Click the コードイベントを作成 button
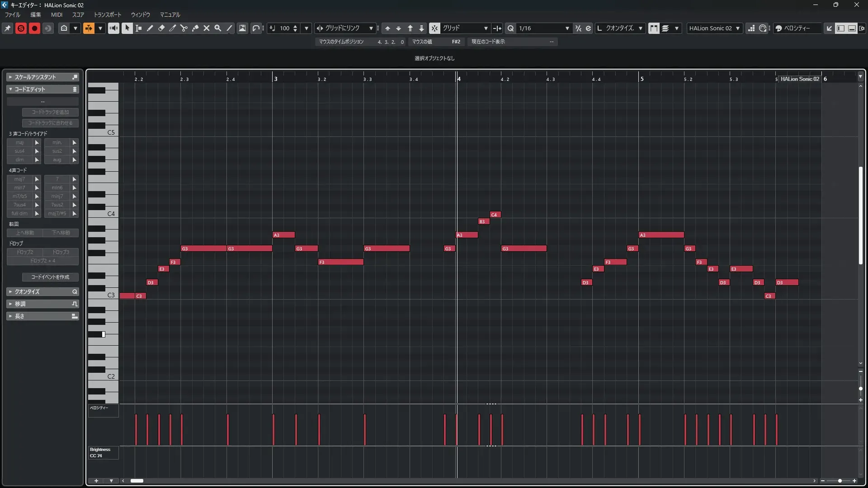Viewport: 868px width, 488px height. point(50,277)
